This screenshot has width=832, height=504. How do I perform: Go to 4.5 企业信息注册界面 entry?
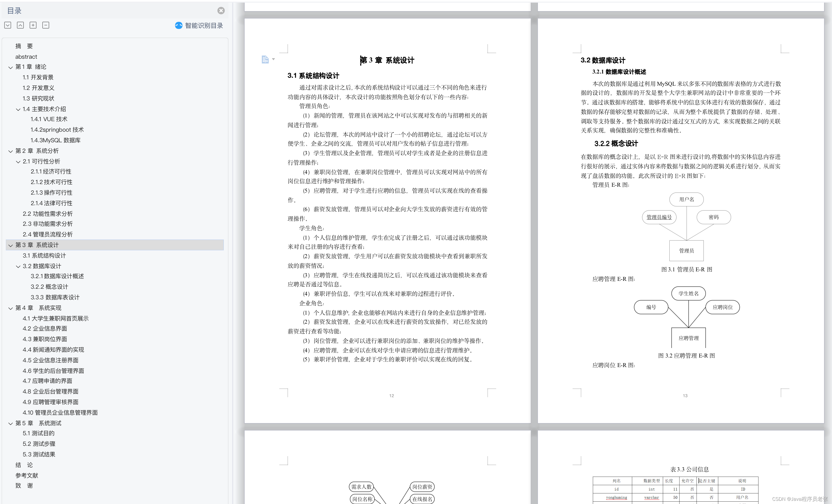tap(50, 360)
